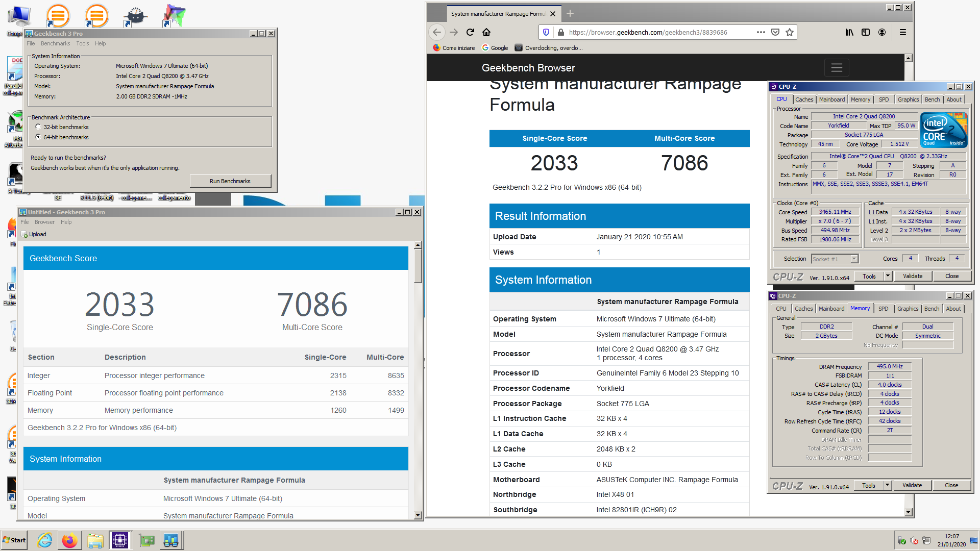The image size is (980, 551).
Task: Open the Start menu
Action: [x=14, y=540]
